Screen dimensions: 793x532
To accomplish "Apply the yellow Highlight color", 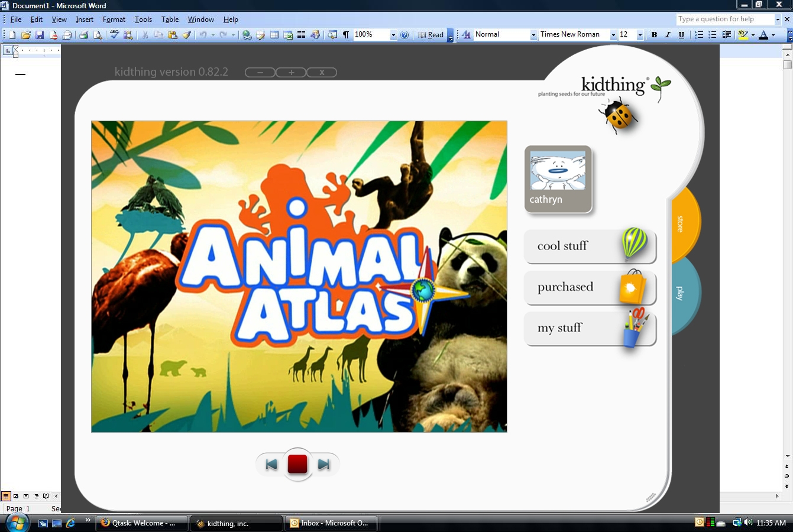I will tap(743, 35).
